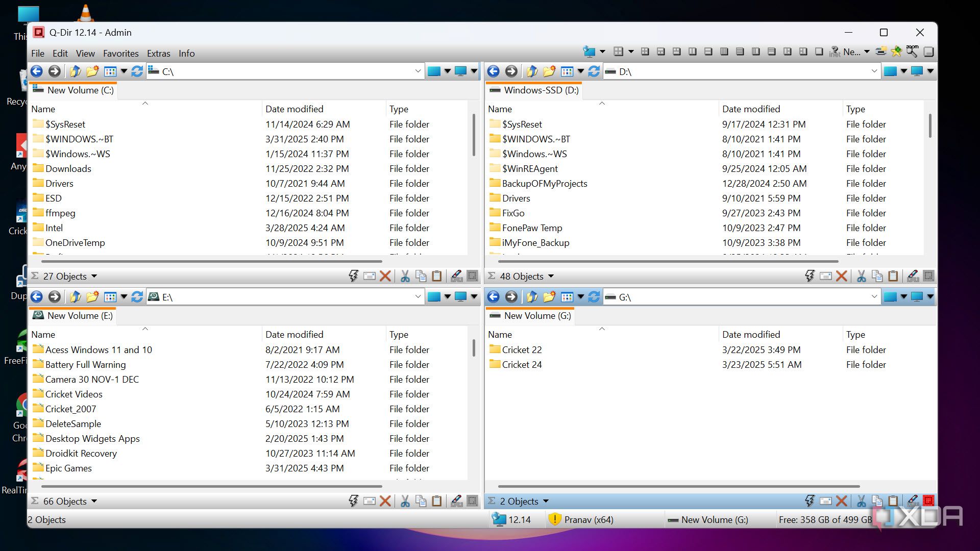Switch to the four vertical columns layout
Screen dimensions: 980x551
pos(724,52)
